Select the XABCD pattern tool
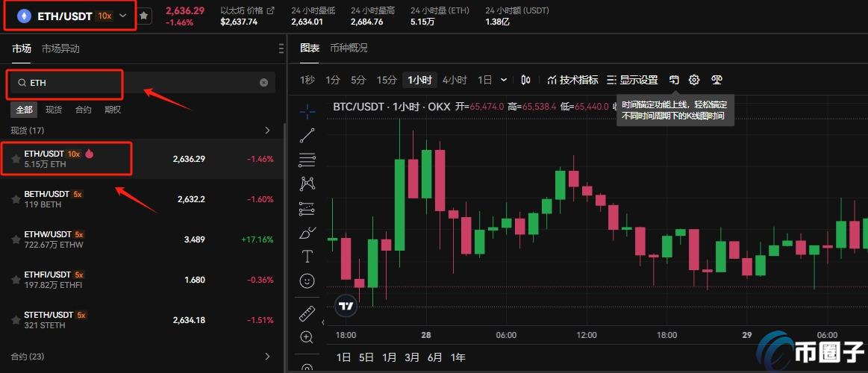Screen dimensions: 868x373 pos(307,184)
